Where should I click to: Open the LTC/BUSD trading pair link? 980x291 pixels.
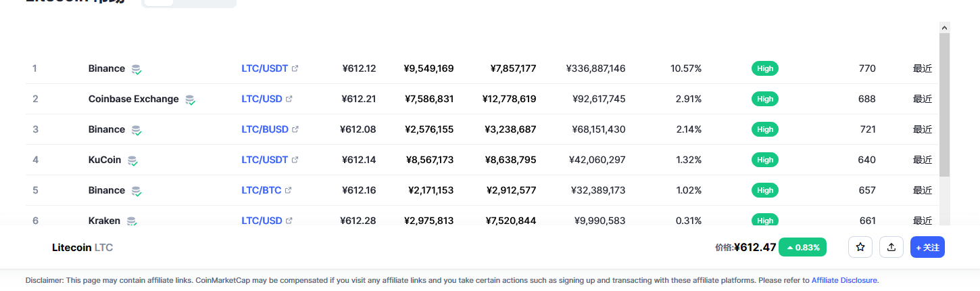coord(265,129)
